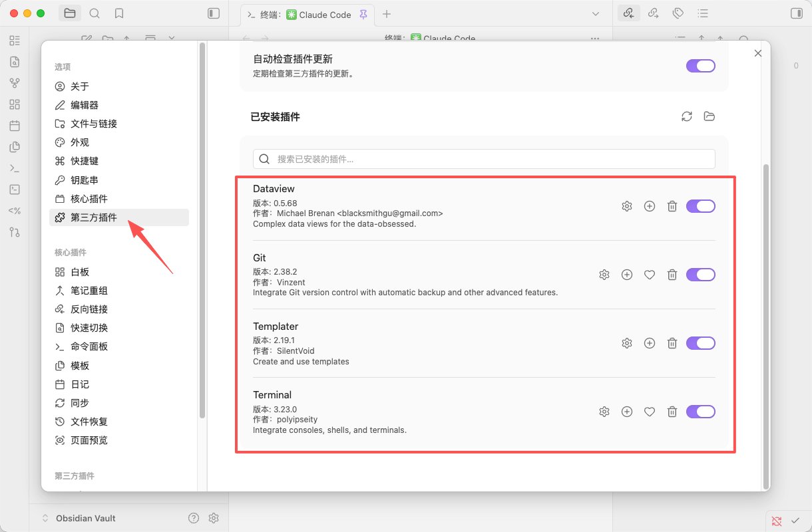Open today's daily note ribbon icon

click(15, 126)
